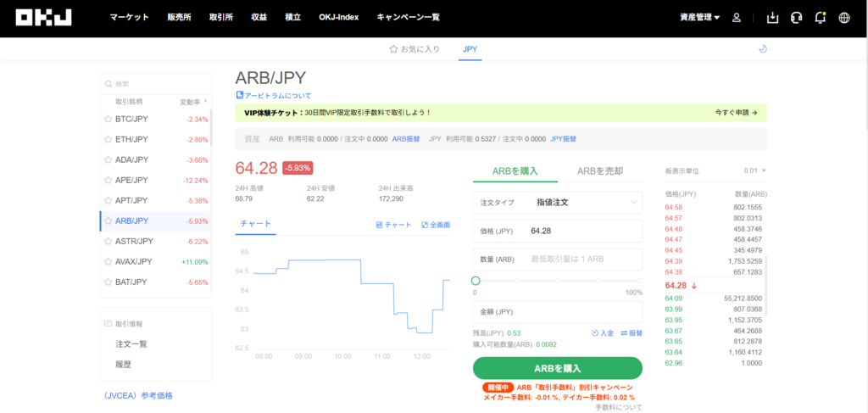Image resolution: width=868 pixels, height=413 pixels.
Task: Switch to the ARBを売却 tab
Action: 599,171
